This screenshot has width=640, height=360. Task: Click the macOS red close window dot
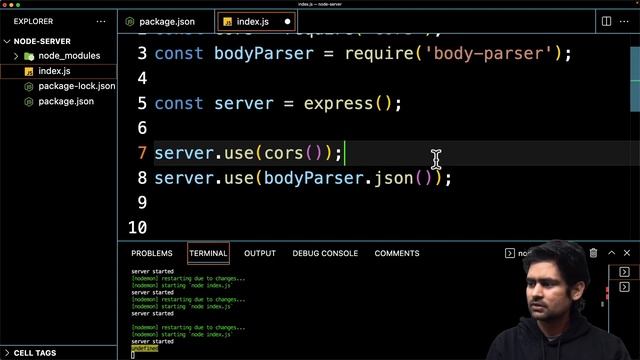(x=4, y=4)
